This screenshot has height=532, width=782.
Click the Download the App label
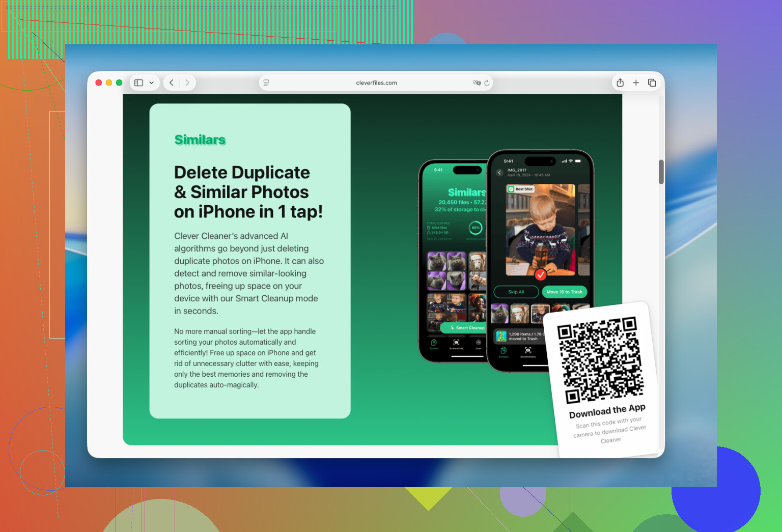pos(607,411)
